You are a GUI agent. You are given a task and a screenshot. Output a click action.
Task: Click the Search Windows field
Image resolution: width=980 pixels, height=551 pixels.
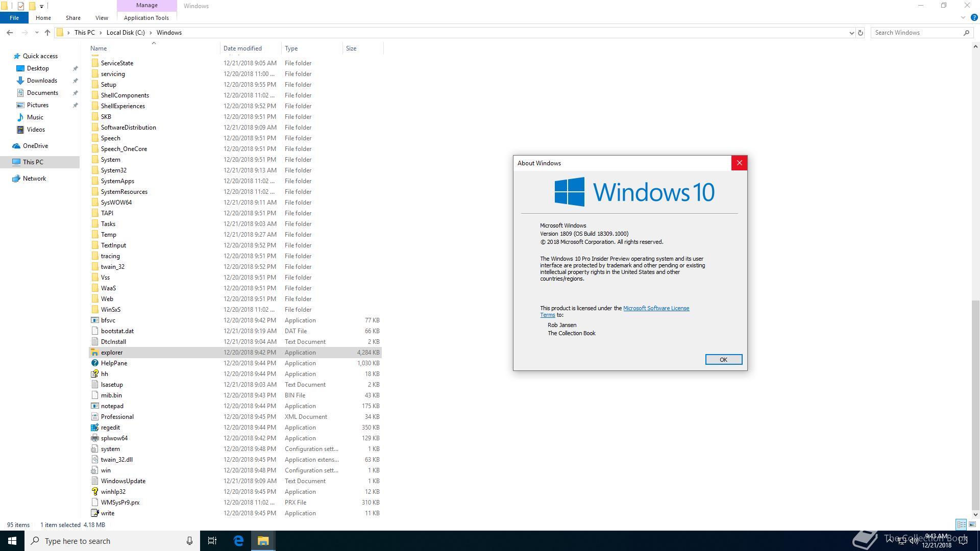(917, 33)
